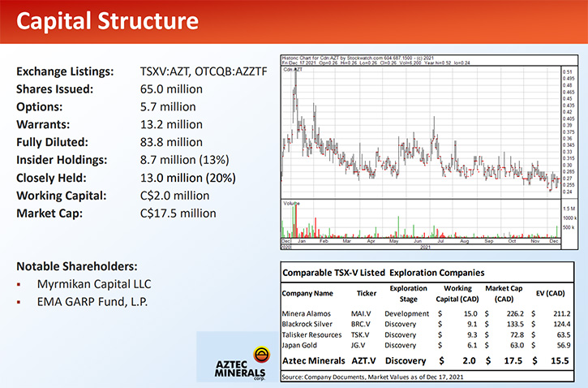Click the Capital Structure title
The height and width of the screenshot is (388, 588).
coord(107,20)
